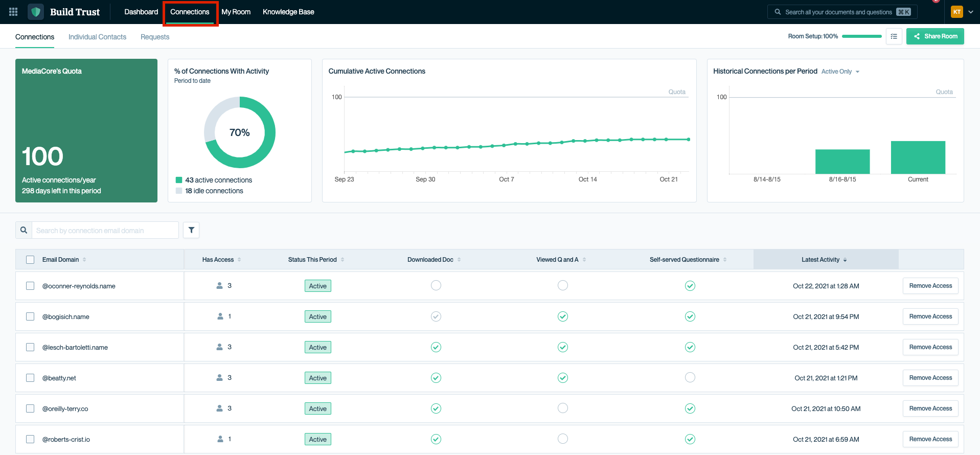Screen dimensions: 980x455
Task: Click the Build Trust shield logo
Action: 36,12
